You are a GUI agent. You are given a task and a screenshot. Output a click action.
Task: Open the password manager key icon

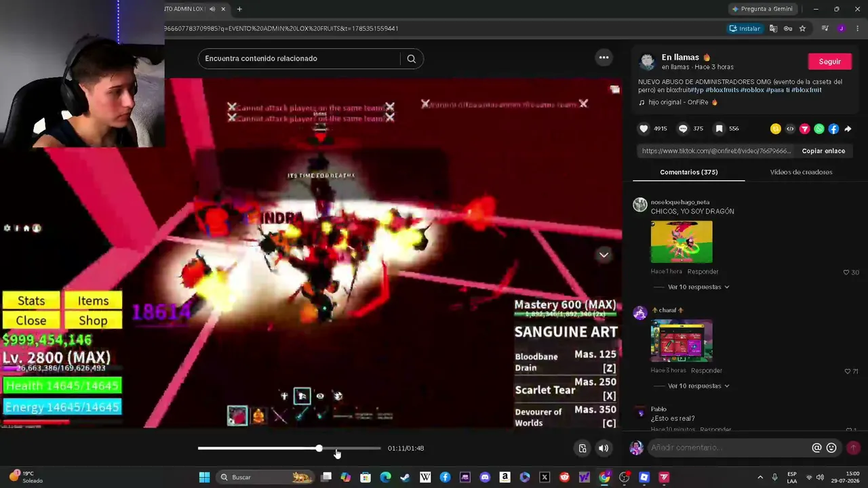[788, 28]
